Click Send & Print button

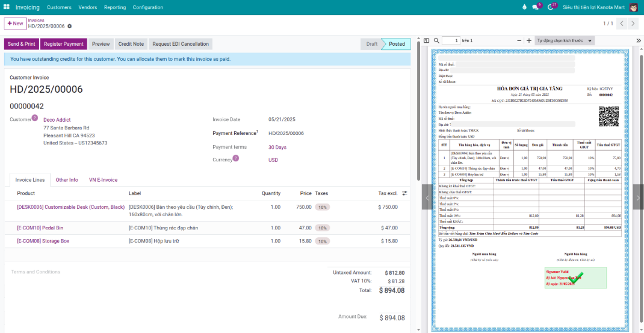pyautogui.click(x=21, y=44)
